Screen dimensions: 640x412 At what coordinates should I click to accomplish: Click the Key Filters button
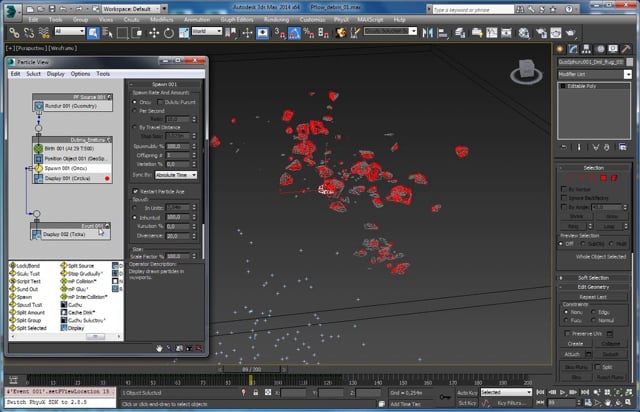(x=512, y=403)
